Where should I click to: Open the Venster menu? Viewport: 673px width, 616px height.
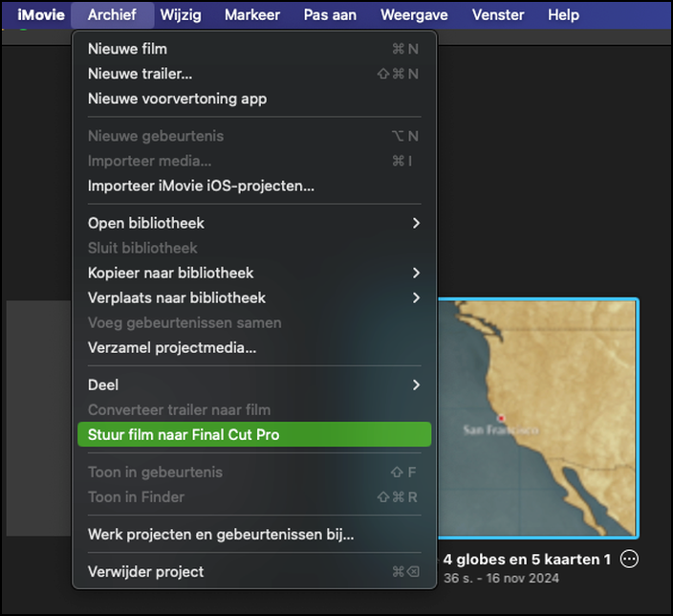pos(498,15)
